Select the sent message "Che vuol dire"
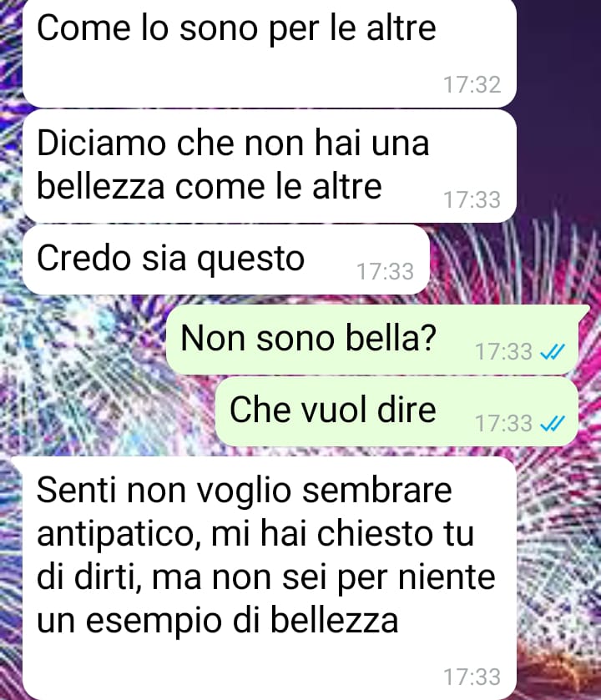 point(397,411)
